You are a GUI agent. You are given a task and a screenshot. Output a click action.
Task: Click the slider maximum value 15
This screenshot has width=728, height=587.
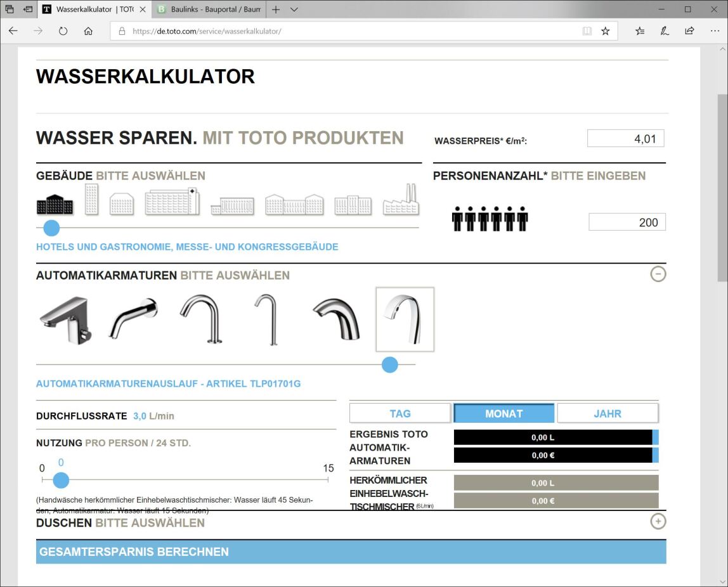coord(328,468)
